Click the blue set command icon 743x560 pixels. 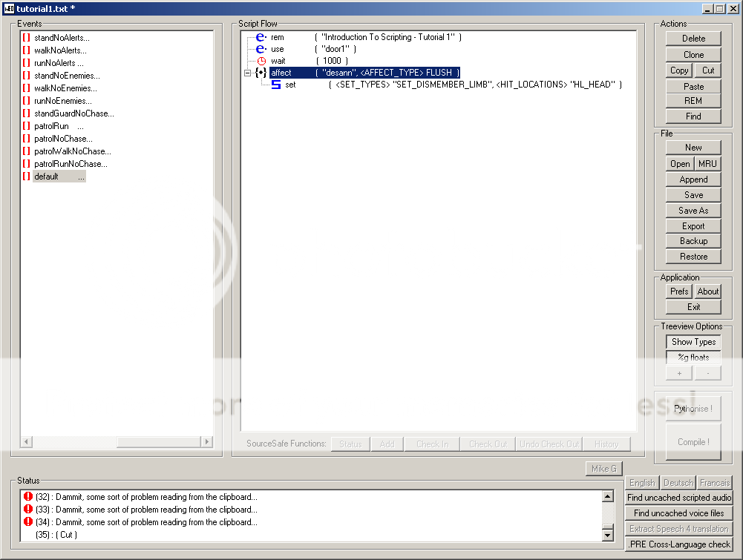coord(276,85)
